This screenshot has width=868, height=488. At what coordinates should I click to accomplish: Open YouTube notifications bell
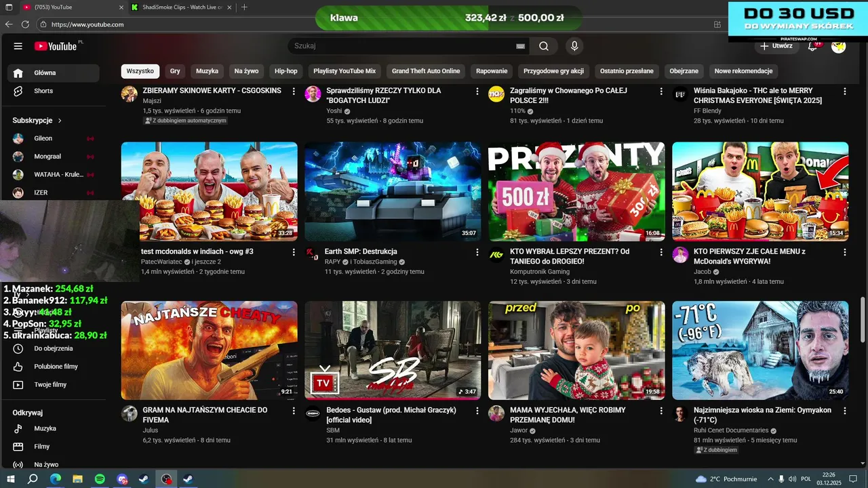tap(812, 46)
